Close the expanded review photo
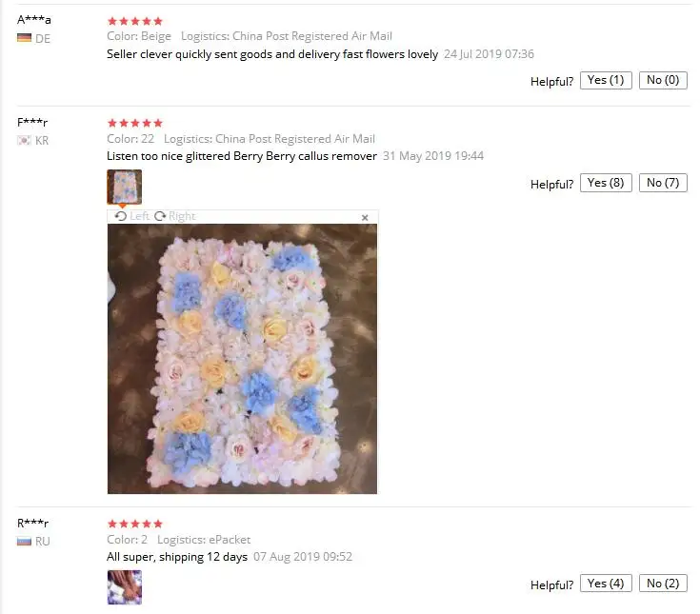Screen dimensions: 700x614 click(x=365, y=217)
